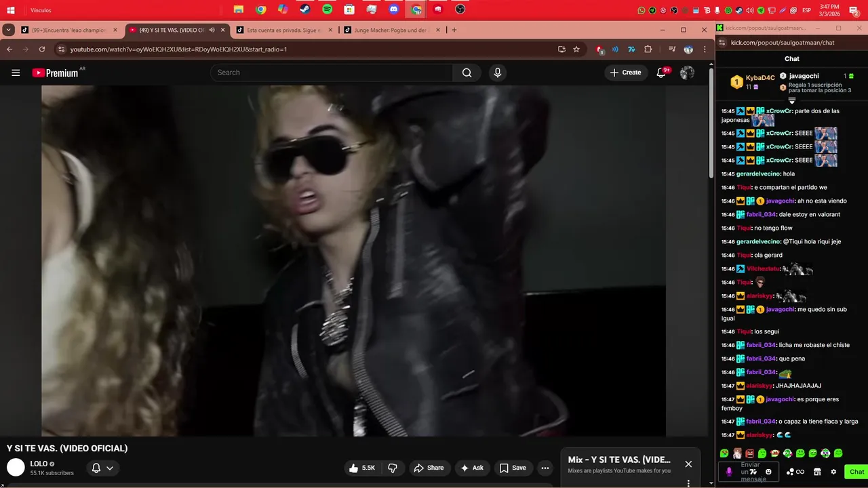
Task: Open the browser extensions puzzle icon
Action: point(648,49)
